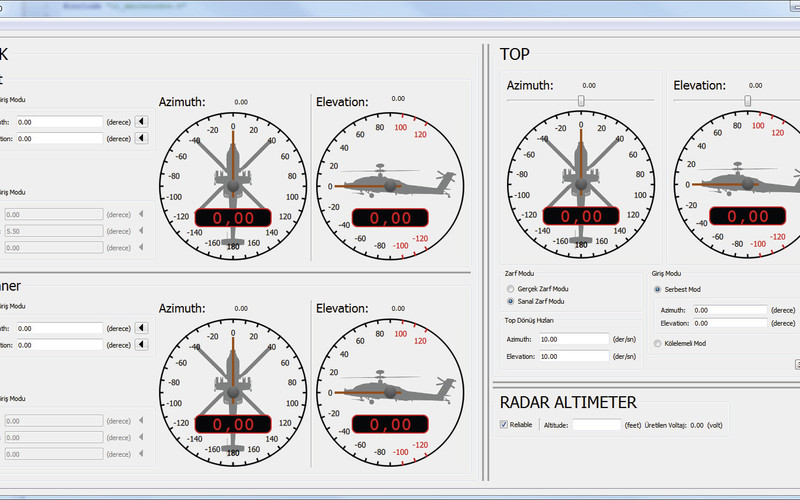Click the TOP panel heading
Viewport: 800px width, 500px height.
pyautogui.click(x=515, y=54)
